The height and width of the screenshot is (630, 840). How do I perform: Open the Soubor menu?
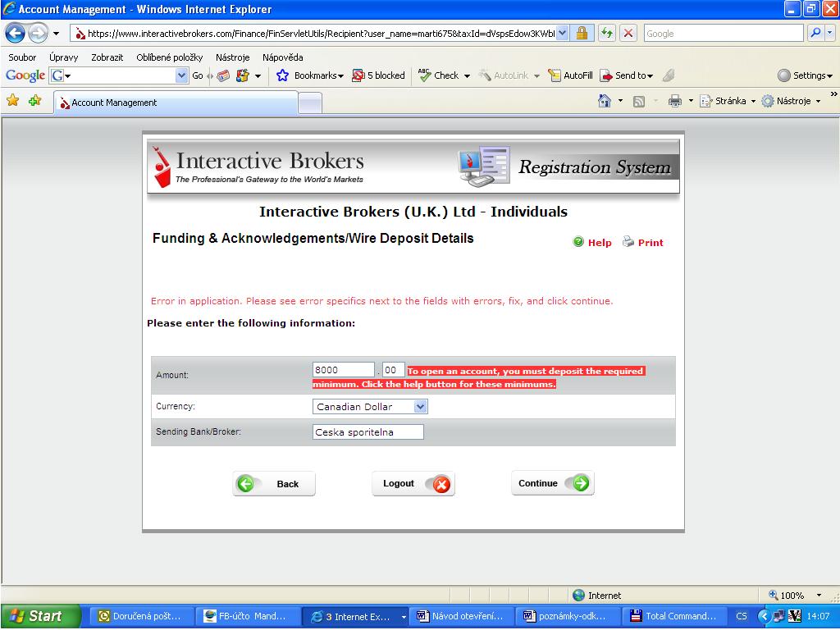22,57
